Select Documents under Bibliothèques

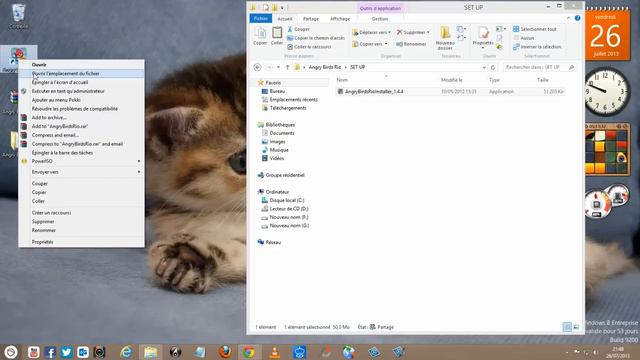(282, 133)
